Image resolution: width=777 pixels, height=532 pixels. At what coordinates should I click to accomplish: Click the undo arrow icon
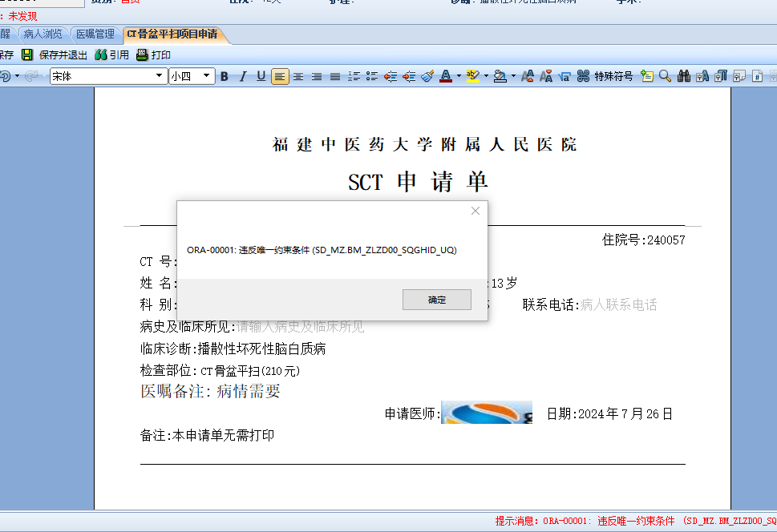6,76
